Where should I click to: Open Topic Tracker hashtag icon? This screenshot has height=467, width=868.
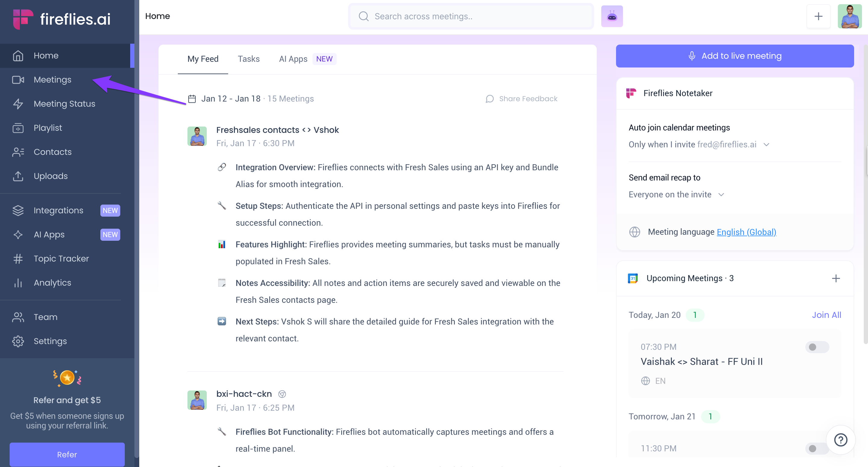(x=18, y=259)
